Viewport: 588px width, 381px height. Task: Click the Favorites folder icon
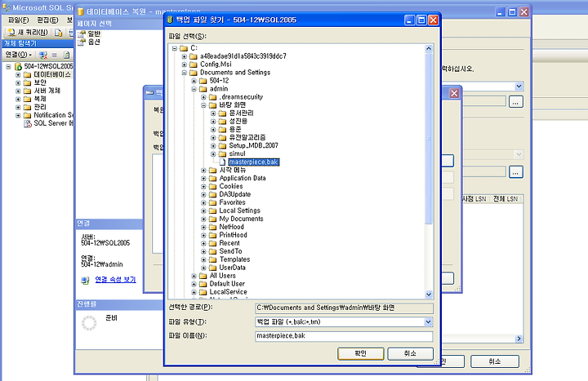212,202
